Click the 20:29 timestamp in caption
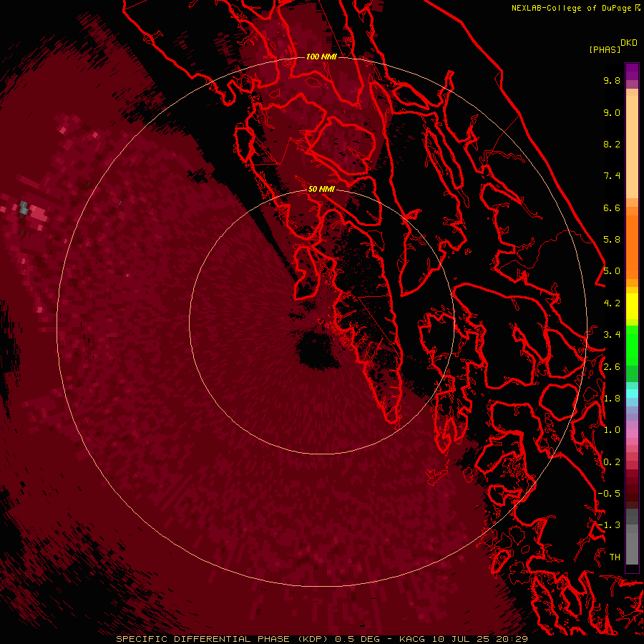The height and width of the screenshot is (644, 644). click(x=512, y=639)
